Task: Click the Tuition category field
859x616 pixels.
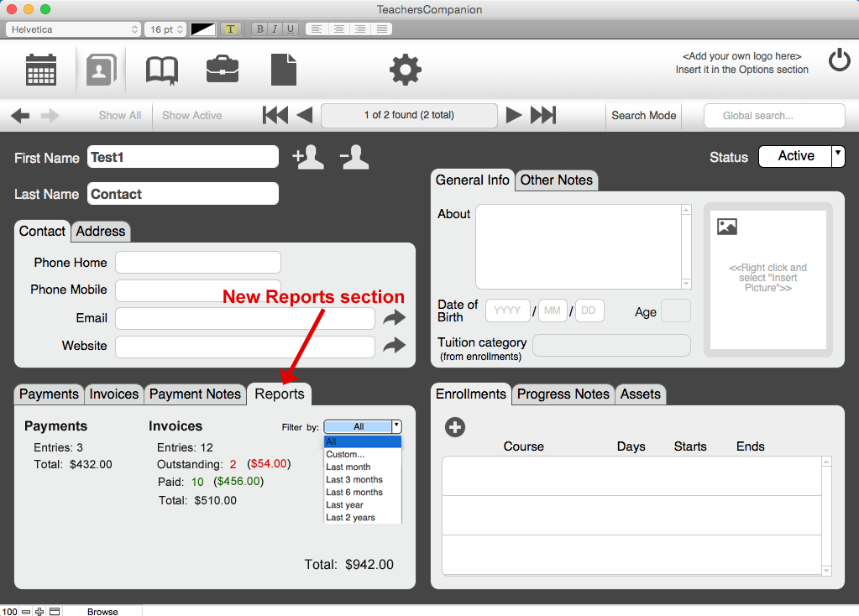Action: pos(611,346)
